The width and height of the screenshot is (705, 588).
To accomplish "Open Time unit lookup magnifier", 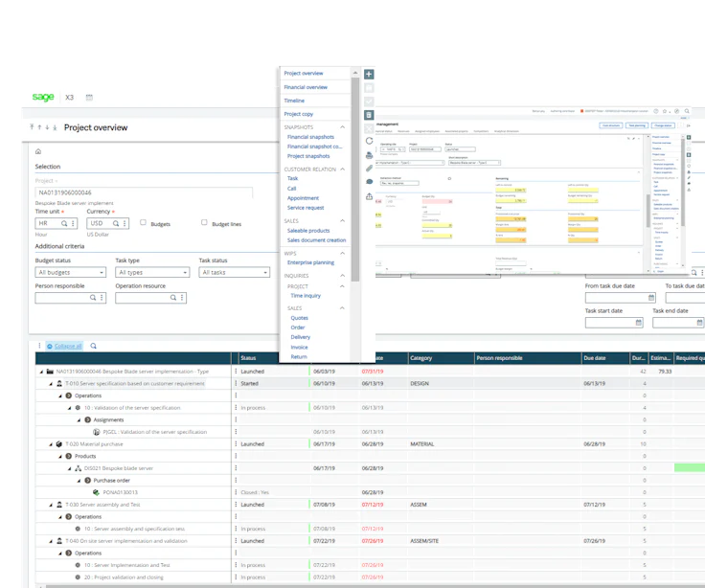I will [64, 223].
